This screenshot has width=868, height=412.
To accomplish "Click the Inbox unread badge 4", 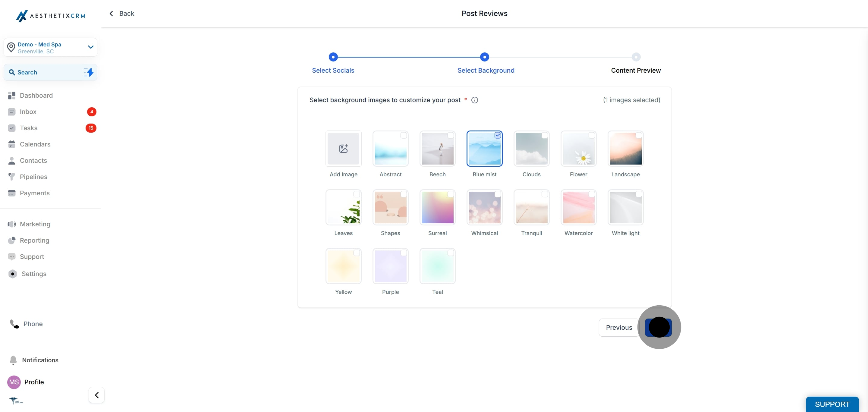I will (92, 112).
